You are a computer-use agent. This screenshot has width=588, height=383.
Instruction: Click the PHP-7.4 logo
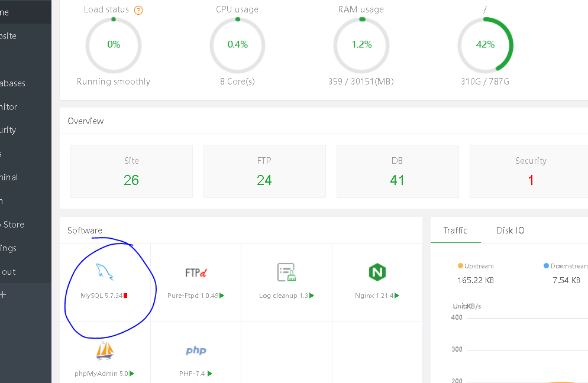196,350
